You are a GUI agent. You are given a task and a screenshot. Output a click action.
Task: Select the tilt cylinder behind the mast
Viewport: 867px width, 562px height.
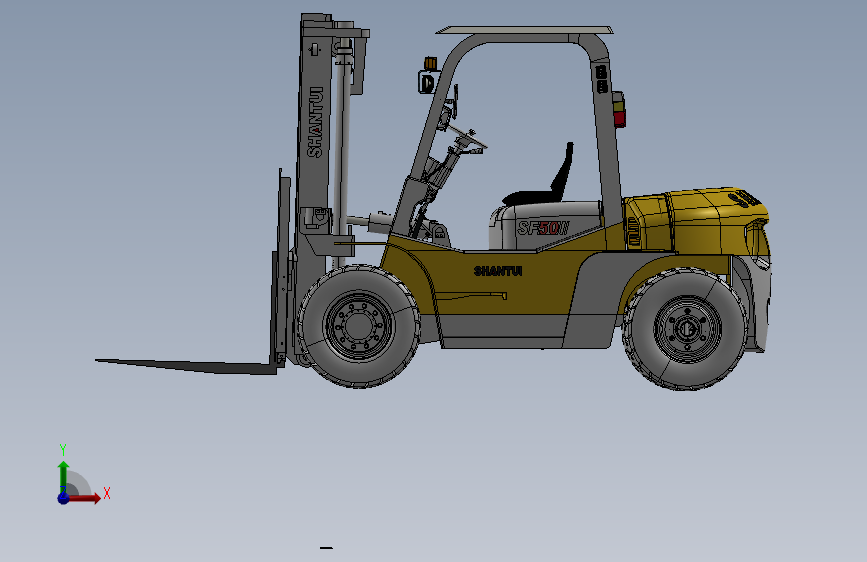point(369,221)
